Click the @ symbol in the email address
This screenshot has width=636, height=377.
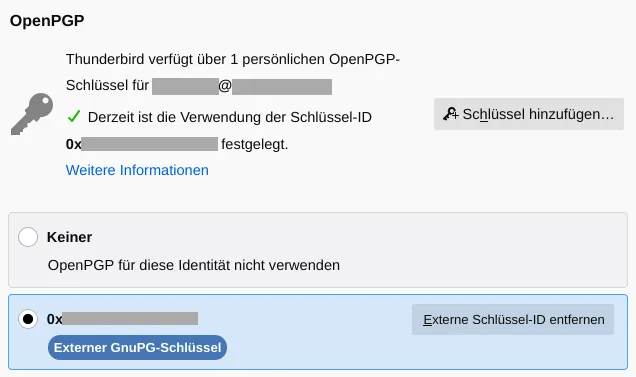tap(225, 86)
